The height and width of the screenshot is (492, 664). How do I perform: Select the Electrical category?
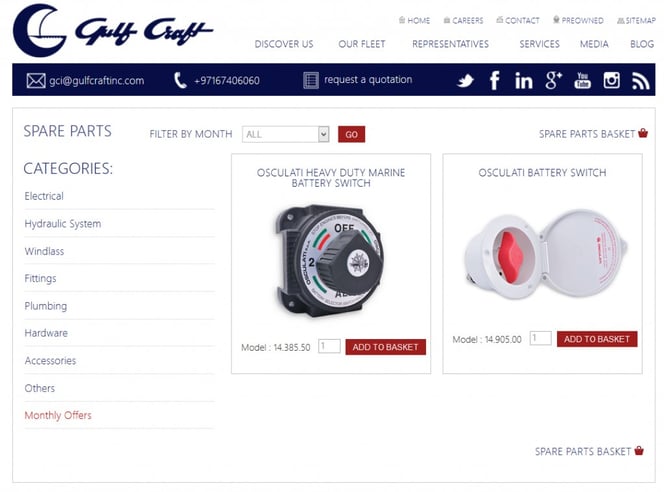[x=44, y=196]
